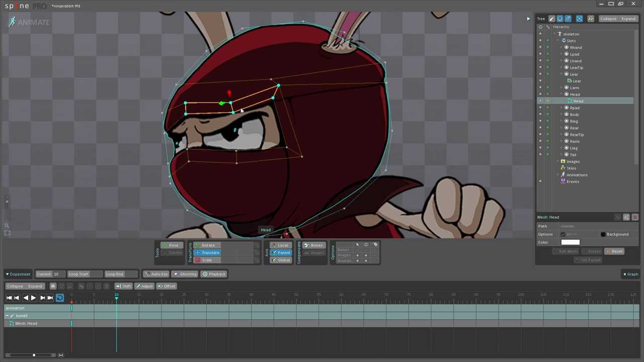Set the axis to Local
The height and width of the screenshot is (362, 644).
[x=280, y=245]
